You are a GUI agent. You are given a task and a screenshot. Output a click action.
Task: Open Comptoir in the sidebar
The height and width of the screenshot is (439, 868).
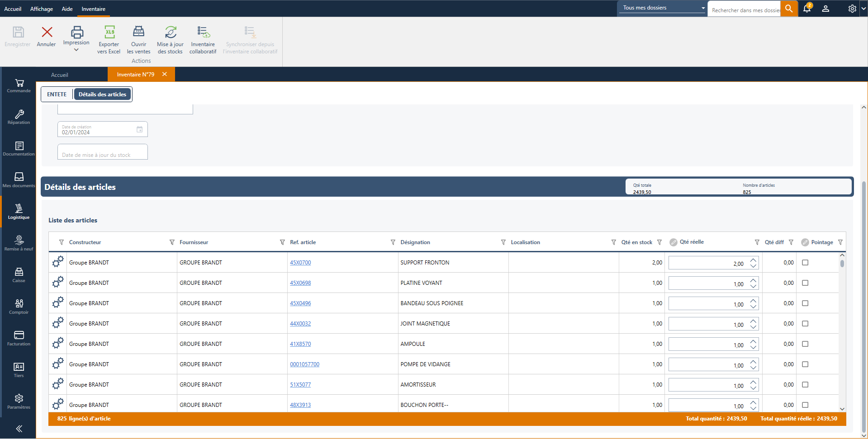tap(19, 307)
